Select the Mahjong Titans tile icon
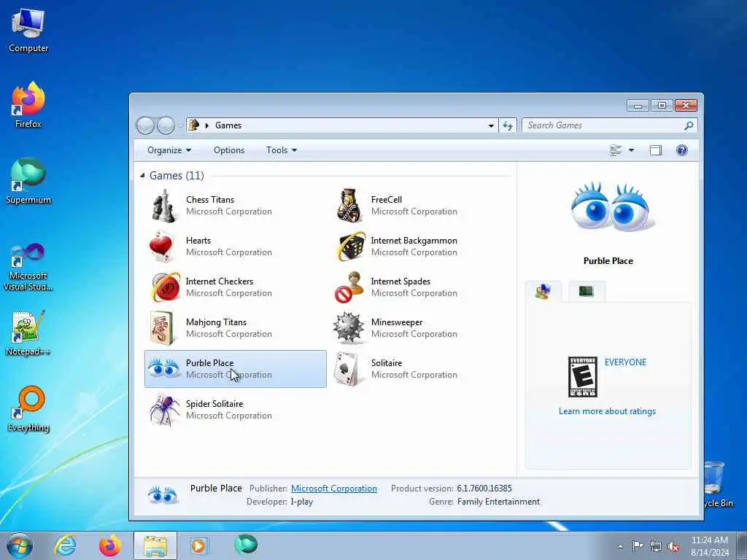 pyautogui.click(x=161, y=328)
